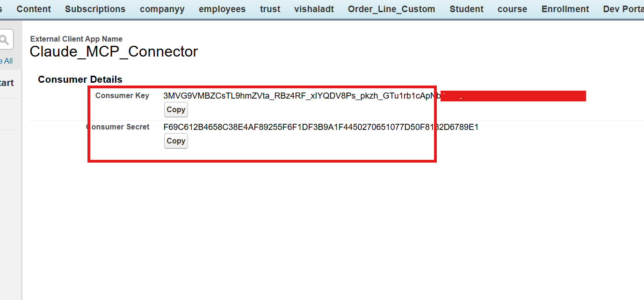Copy the Consumer Key value

(x=176, y=110)
